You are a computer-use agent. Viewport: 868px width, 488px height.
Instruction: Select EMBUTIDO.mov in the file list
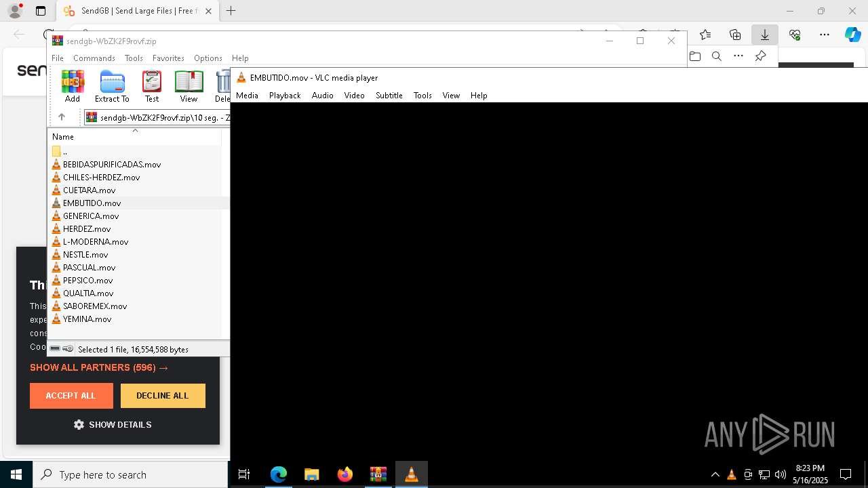(x=92, y=203)
